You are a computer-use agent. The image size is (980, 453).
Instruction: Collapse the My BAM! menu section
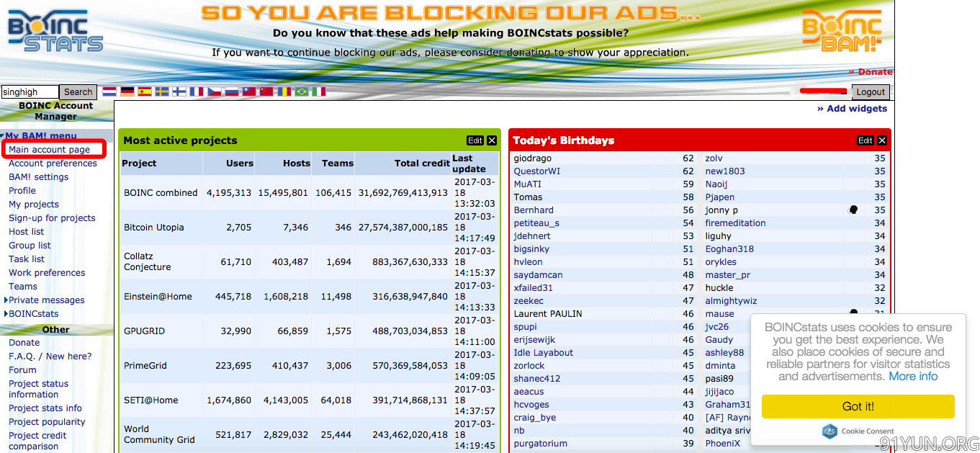coord(40,136)
